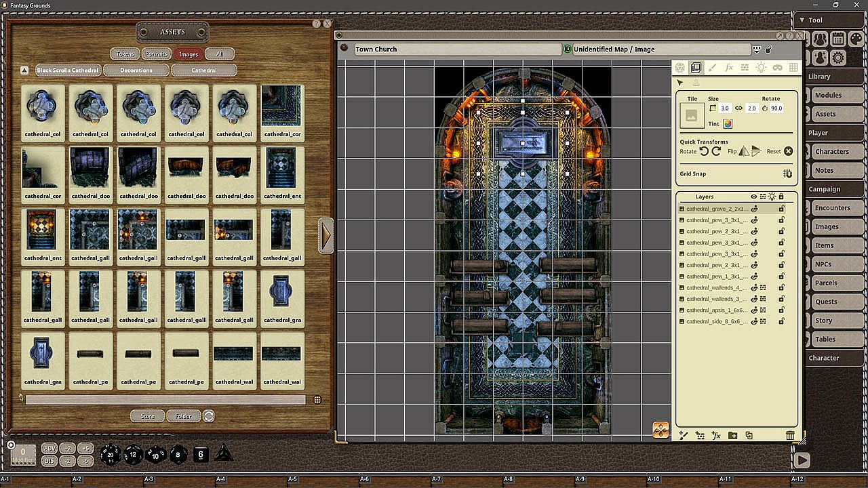The image size is (868, 488).
Task: Open the Tint color picker
Action: tap(728, 124)
